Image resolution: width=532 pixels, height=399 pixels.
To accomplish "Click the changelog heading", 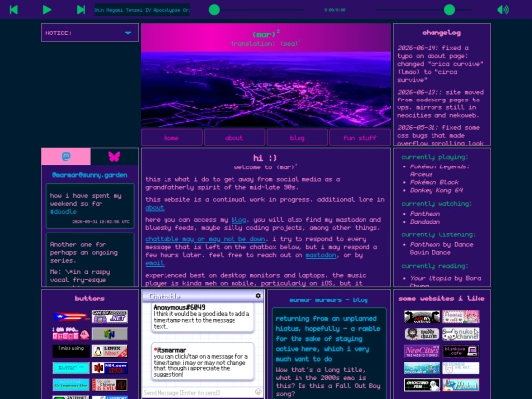I will (441, 33).
